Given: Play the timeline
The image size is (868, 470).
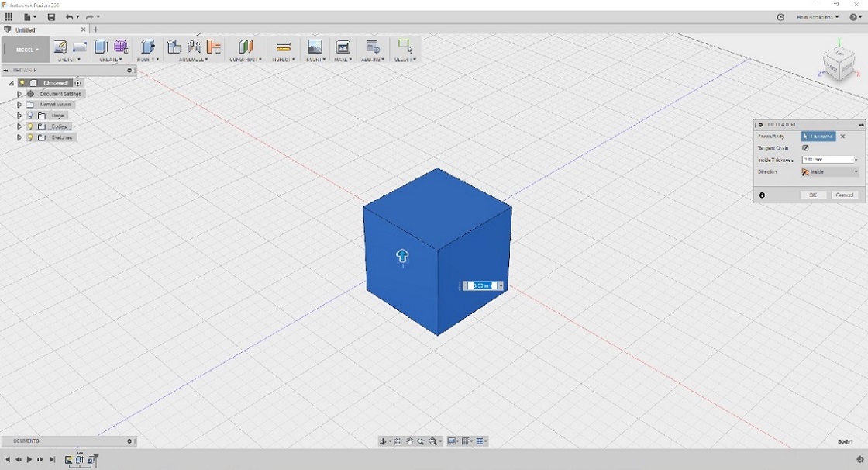Looking at the screenshot, I should click(29, 459).
